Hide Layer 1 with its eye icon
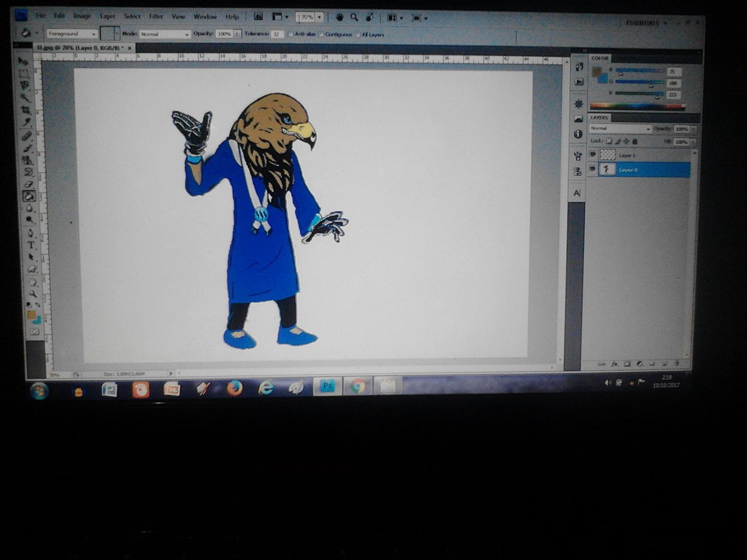This screenshot has height=560, width=747. tap(593, 155)
